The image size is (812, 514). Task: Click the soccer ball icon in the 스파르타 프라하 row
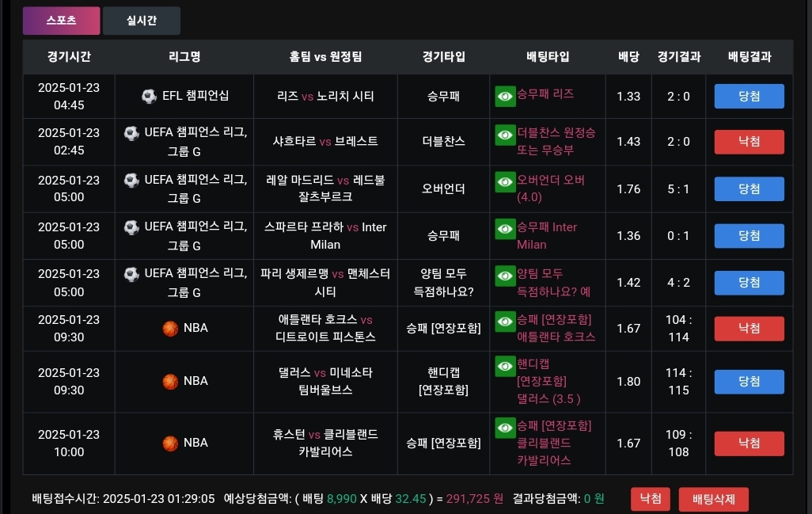[131, 227]
